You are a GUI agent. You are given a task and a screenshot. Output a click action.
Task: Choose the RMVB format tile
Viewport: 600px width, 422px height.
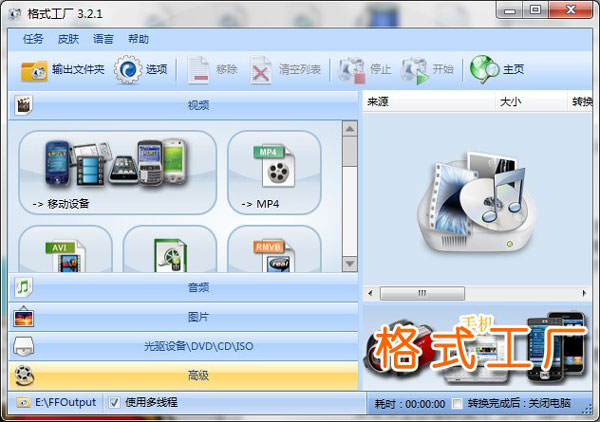pyautogui.click(x=274, y=249)
